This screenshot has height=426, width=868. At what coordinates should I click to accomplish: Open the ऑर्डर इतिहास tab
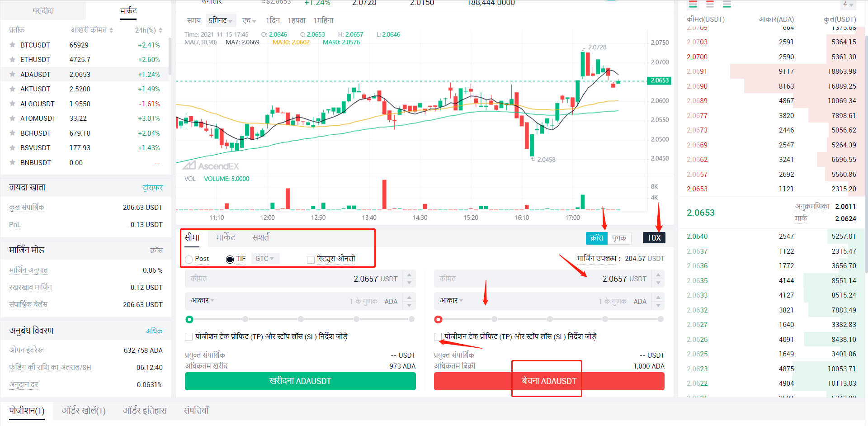(x=145, y=411)
